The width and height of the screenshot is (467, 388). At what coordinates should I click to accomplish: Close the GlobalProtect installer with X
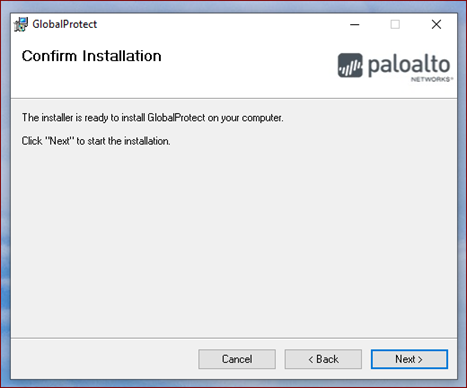point(436,24)
